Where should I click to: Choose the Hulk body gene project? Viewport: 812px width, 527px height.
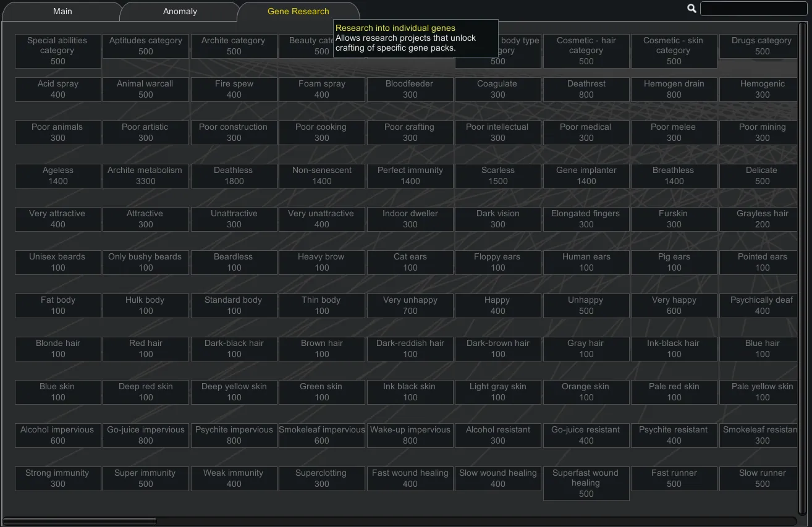[x=145, y=305]
